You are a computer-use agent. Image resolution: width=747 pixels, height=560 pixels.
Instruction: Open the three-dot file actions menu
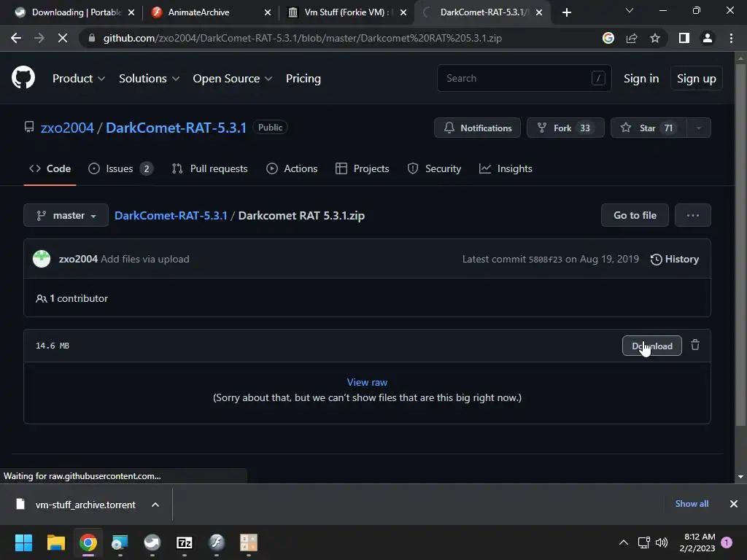pyautogui.click(x=693, y=215)
